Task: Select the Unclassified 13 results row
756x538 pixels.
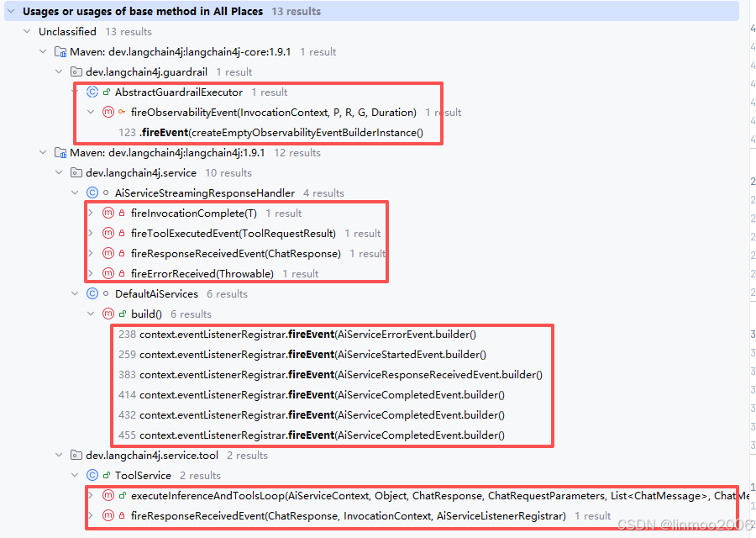Action: 95,31
